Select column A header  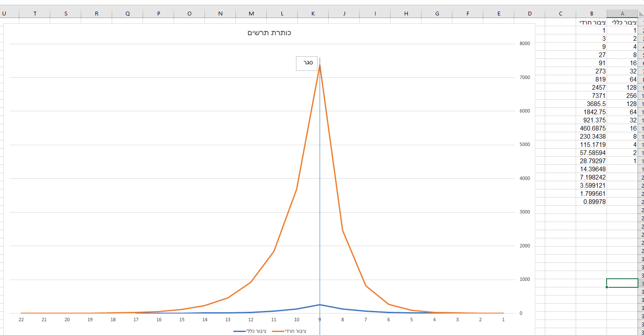623,13
